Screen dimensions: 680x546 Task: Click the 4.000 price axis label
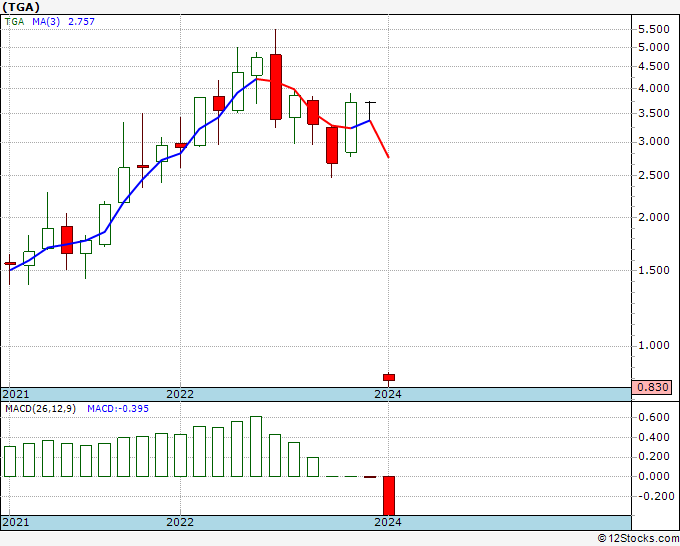(654, 88)
